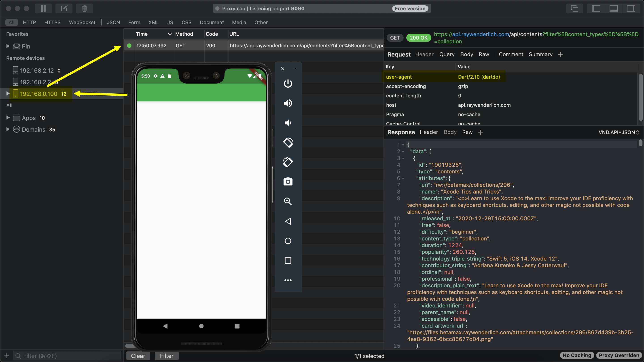The width and height of the screenshot is (644, 362).
Task: Increase emulator volume
Action: point(288,103)
